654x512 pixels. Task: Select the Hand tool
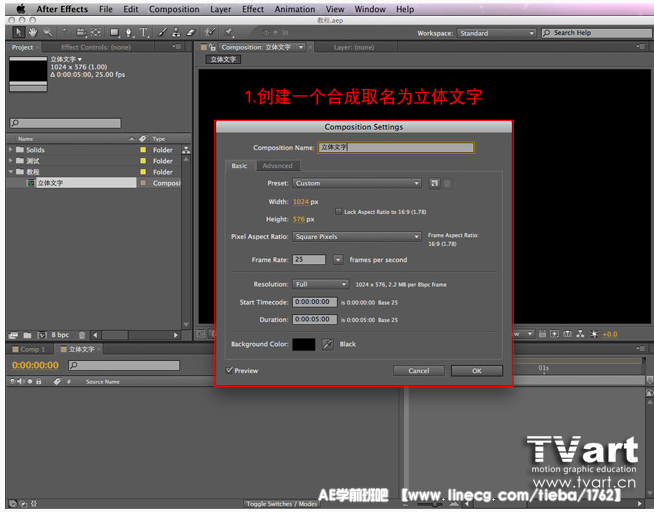[x=33, y=32]
